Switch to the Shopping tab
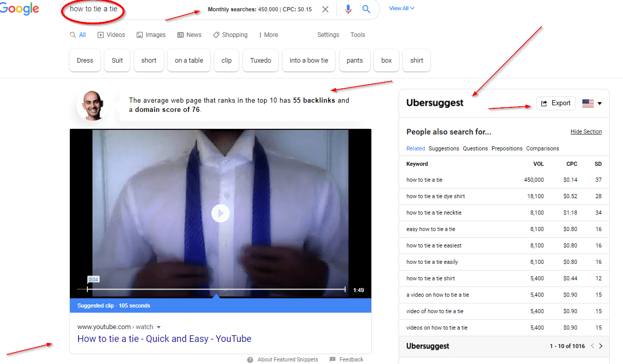 pyautogui.click(x=230, y=35)
